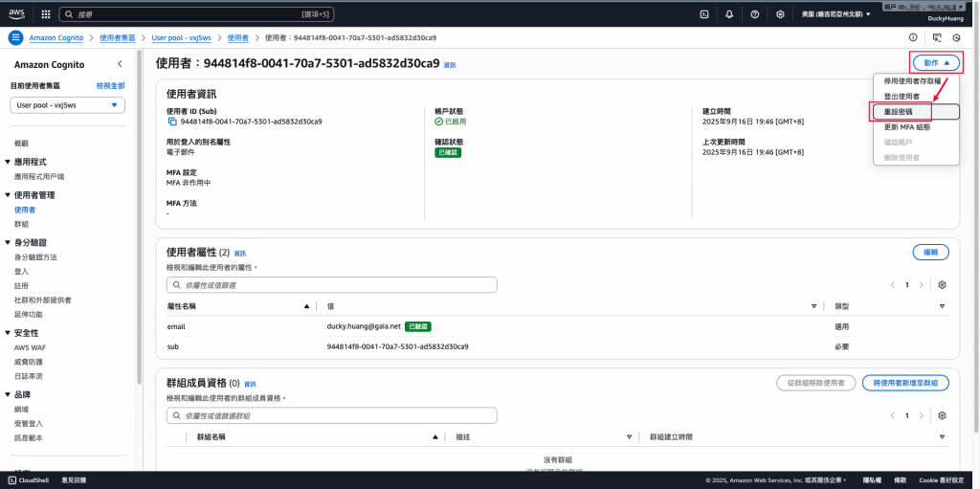Screen dimensions: 980x489
Task: Open the DuckyHuang account menu
Action: pos(946,18)
